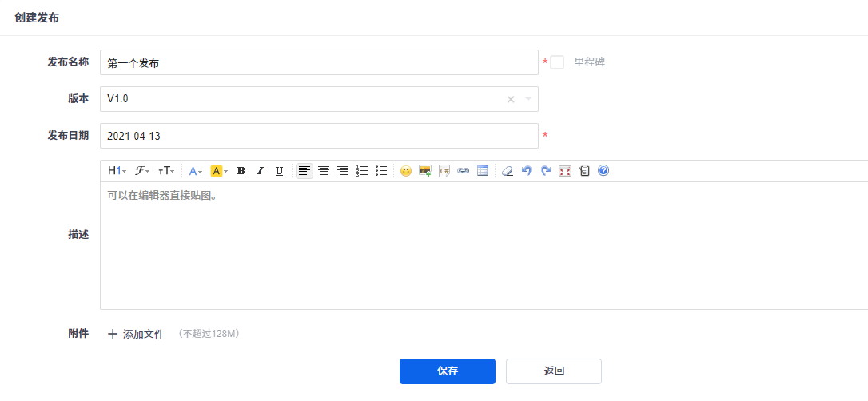The width and height of the screenshot is (868, 401).
Task: Tick the 里程碑 checkbox
Action: tap(557, 62)
